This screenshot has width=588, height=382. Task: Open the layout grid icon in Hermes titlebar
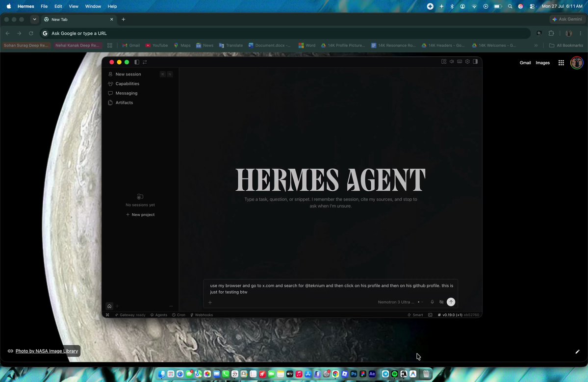pyautogui.click(x=444, y=61)
